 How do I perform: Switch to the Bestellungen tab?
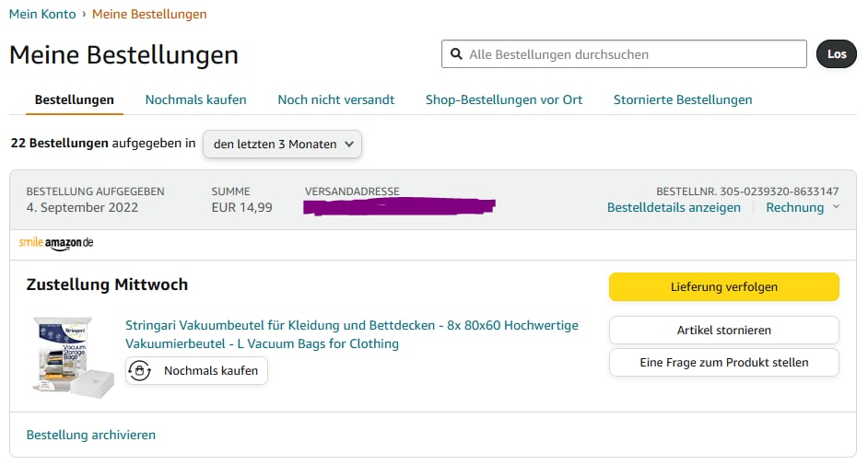click(x=75, y=99)
